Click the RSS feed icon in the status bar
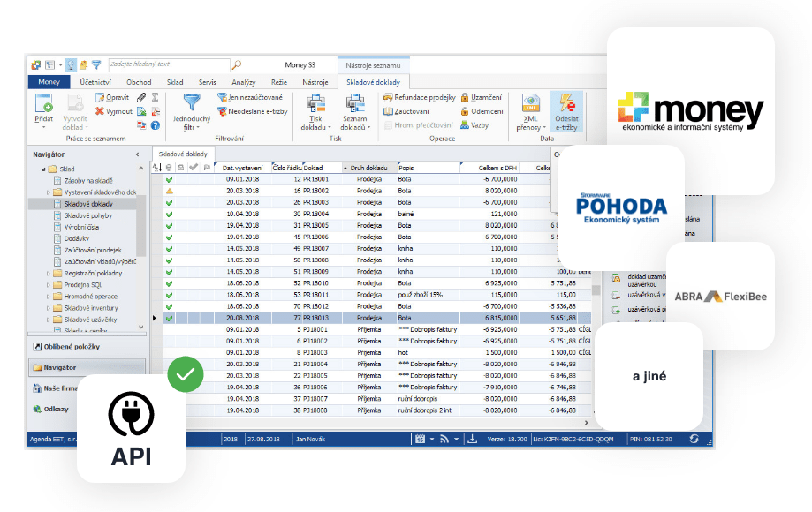This screenshot has height=512, width=812. click(444, 439)
